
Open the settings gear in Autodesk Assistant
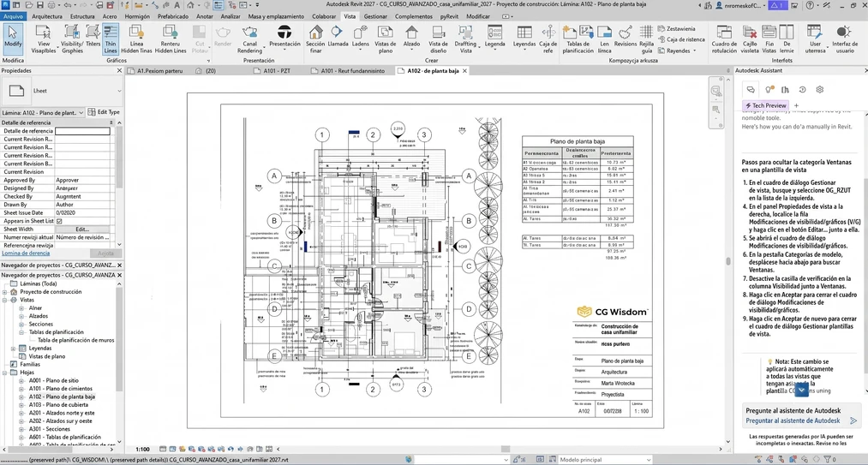click(x=820, y=89)
